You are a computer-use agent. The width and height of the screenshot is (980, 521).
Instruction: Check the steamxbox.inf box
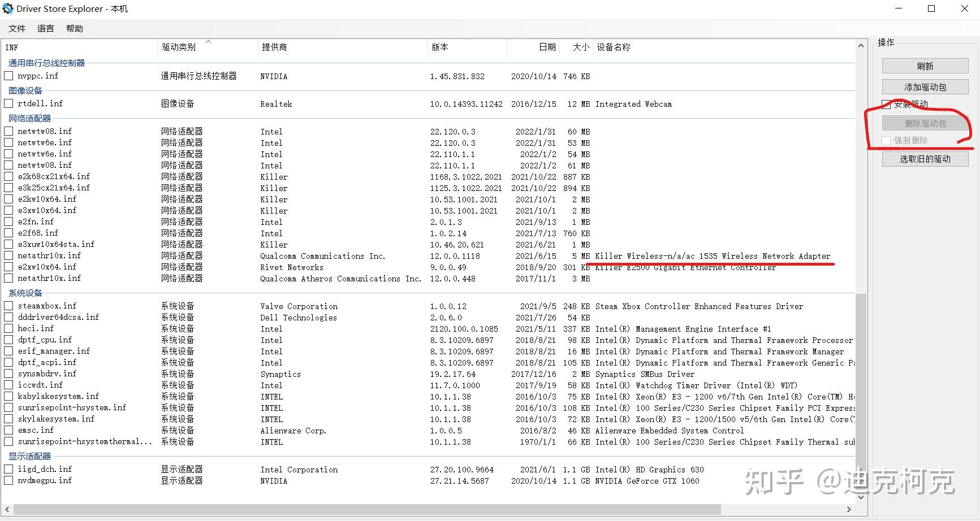(8, 306)
